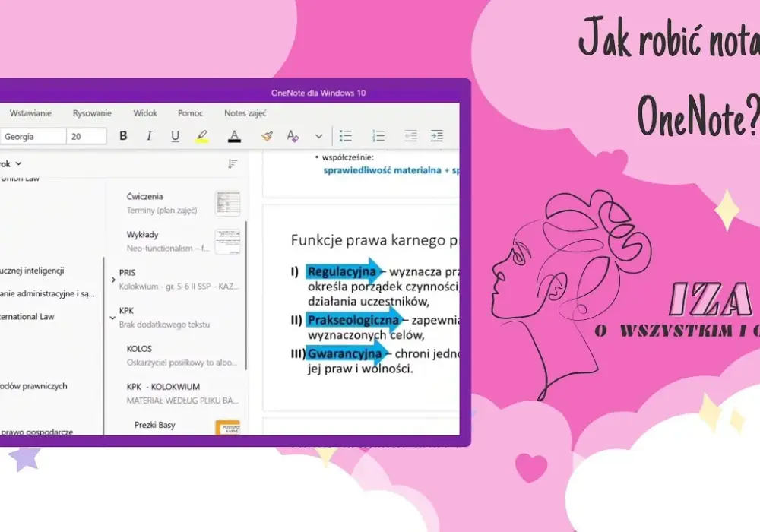Click the page preview 'Neo-functionalism – f...'
760x532 pixels.
168,248
